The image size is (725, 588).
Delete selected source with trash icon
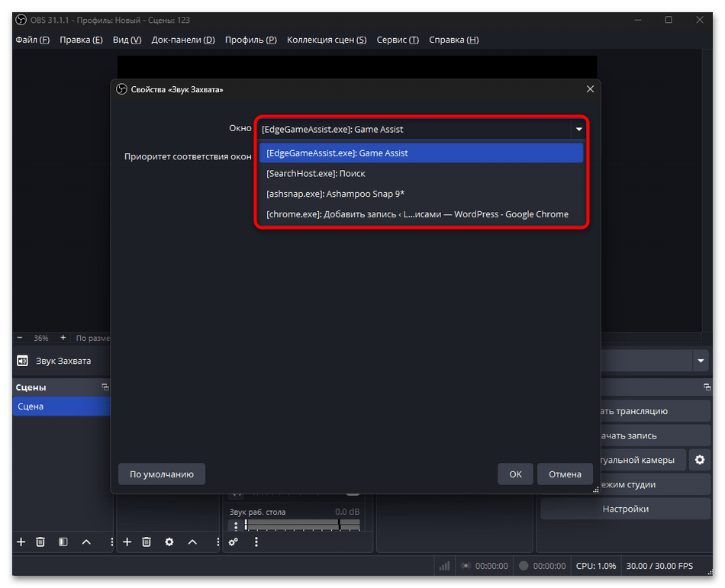click(x=147, y=541)
